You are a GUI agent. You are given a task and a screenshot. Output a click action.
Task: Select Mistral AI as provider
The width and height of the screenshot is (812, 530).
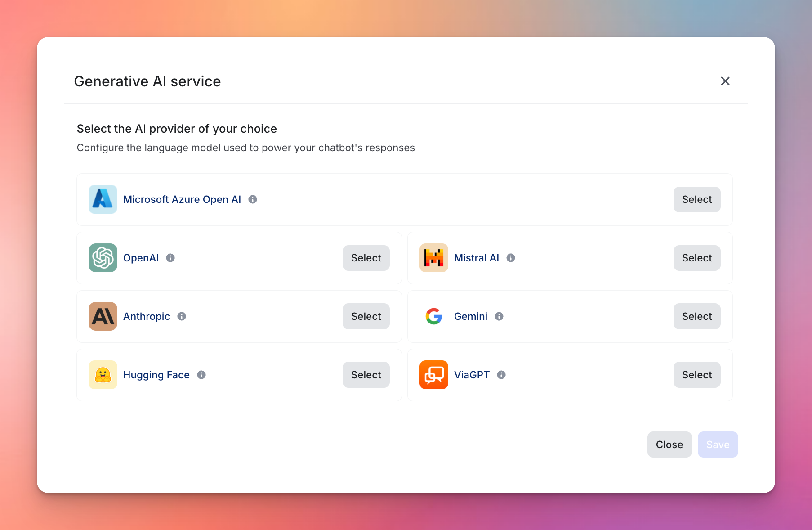(697, 258)
